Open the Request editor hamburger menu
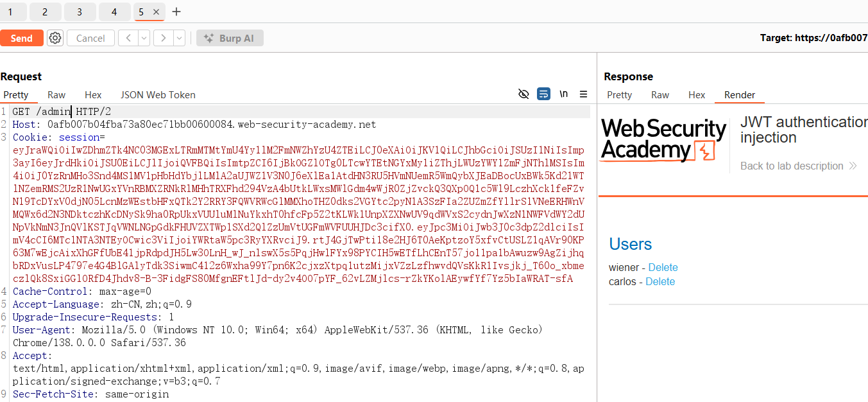The image size is (868, 402). coord(583,94)
